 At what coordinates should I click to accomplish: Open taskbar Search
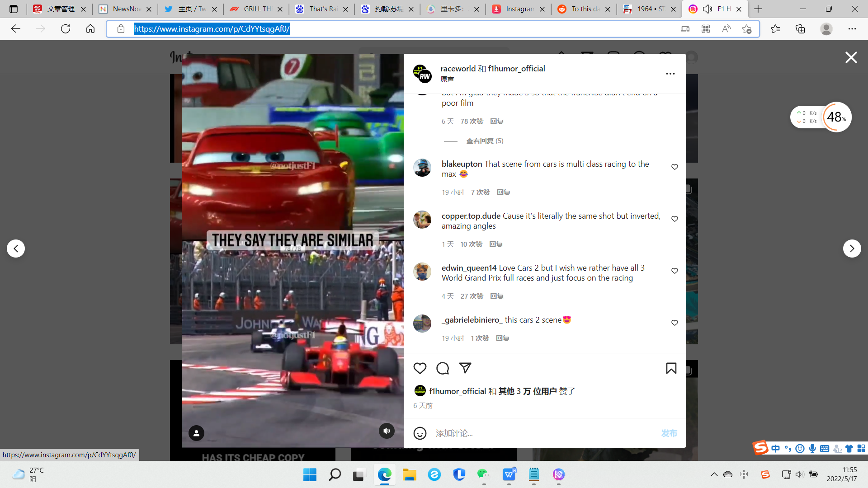pos(335,475)
